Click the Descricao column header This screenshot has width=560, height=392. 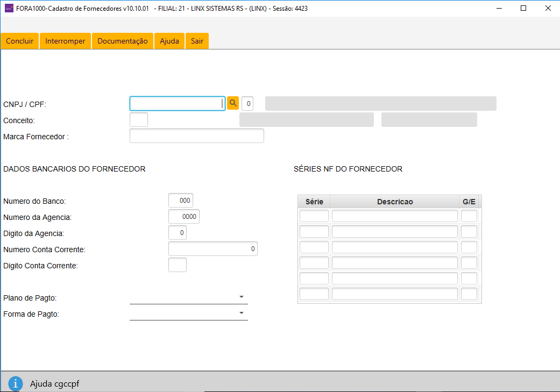[395, 202]
